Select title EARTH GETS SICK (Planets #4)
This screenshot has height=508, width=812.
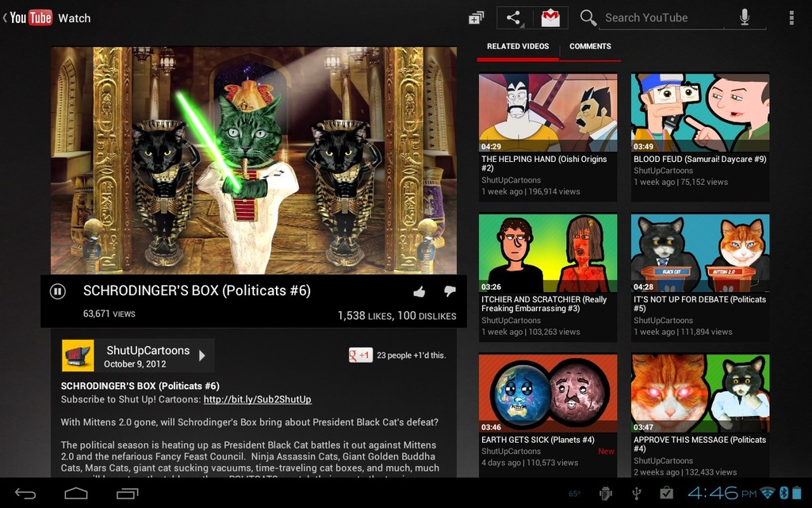click(x=538, y=440)
